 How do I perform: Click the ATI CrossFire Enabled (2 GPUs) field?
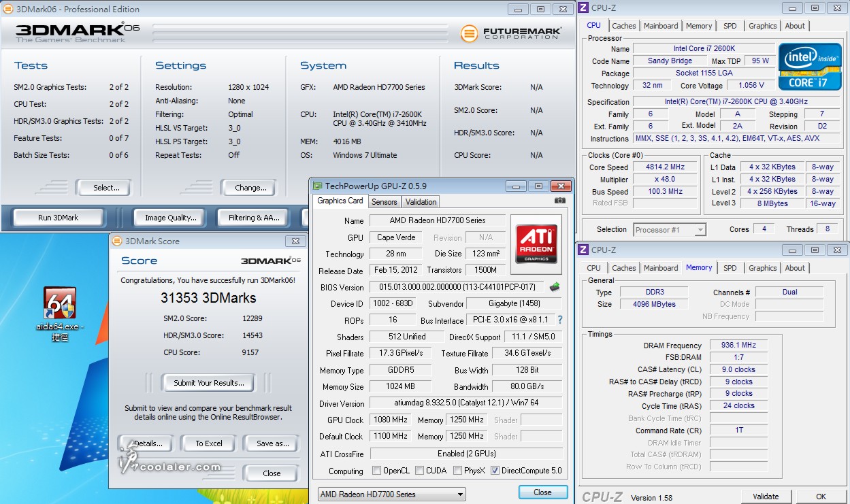click(x=466, y=454)
